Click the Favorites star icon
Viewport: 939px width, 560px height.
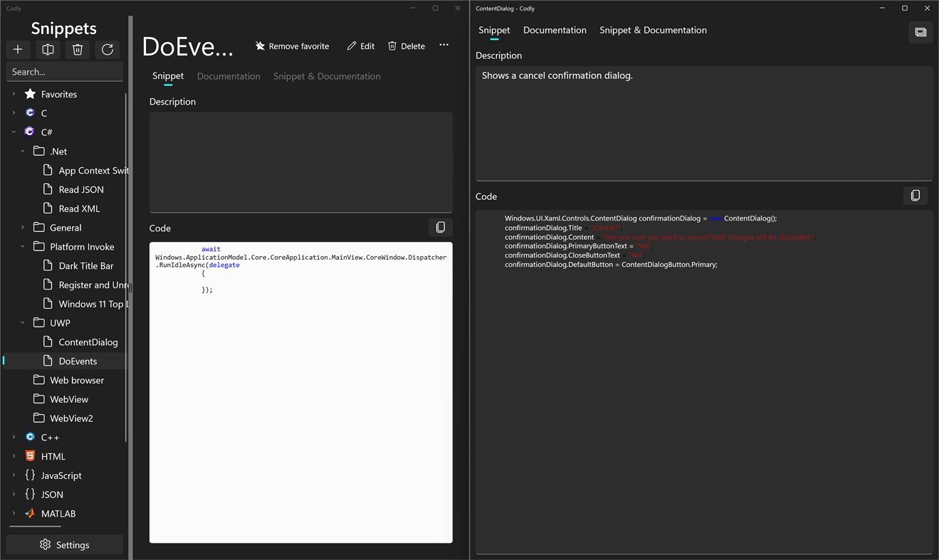click(x=30, y=93)
